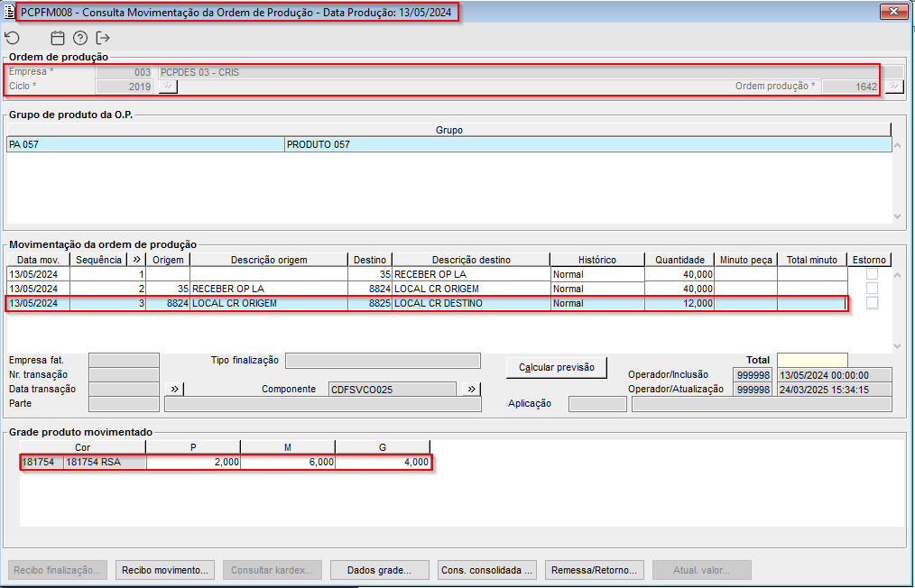Screen dimensions: 915x588
Task: Click Empresa field showing 003
Action: (125, 72)
